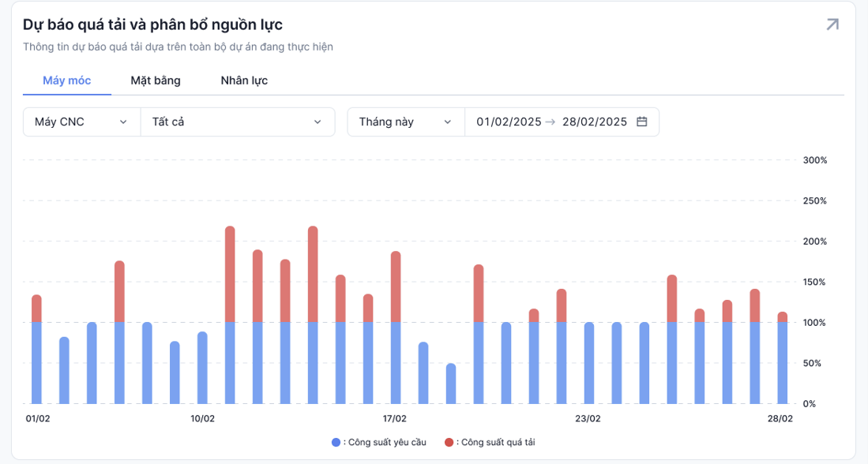Viewport: 868px width, 464px height.
Task: Click the start date 01/02/2025 field
Action: click(509, 122)
